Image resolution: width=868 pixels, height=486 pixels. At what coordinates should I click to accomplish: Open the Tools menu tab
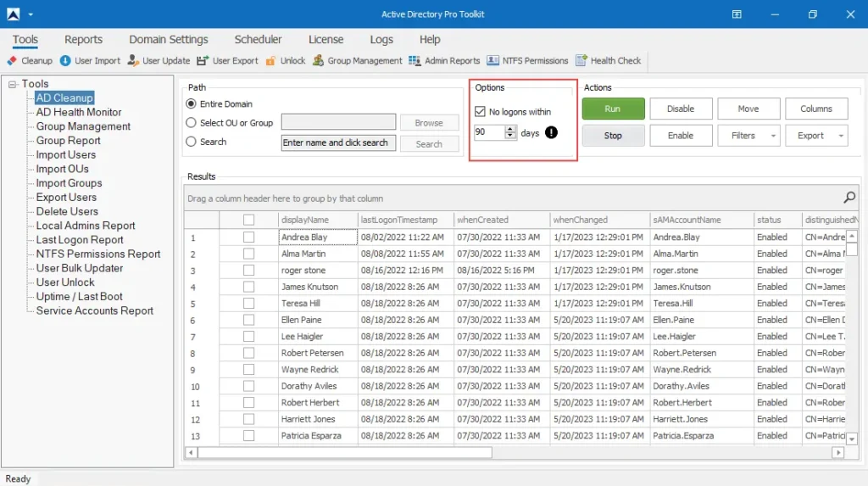click(x=25, y=39)
